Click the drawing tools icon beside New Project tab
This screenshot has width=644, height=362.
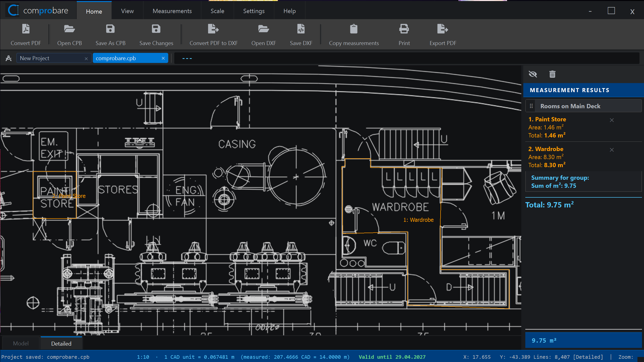(9, 58)
